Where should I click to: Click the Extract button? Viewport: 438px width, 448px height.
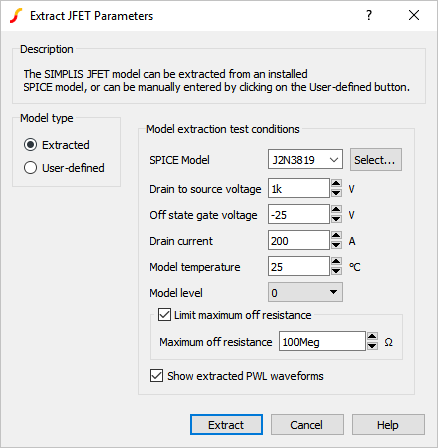(x=226, y=425)
